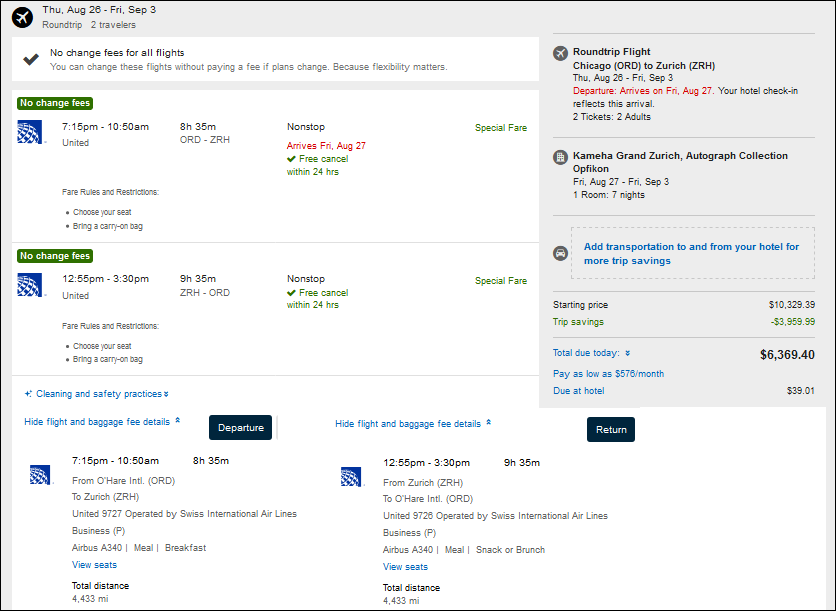Click the Trip savings amount -$3,959.99
Image resolution: width=836 pixels, height=611 pixels.
pyautogui.click(x=793, y=322)
